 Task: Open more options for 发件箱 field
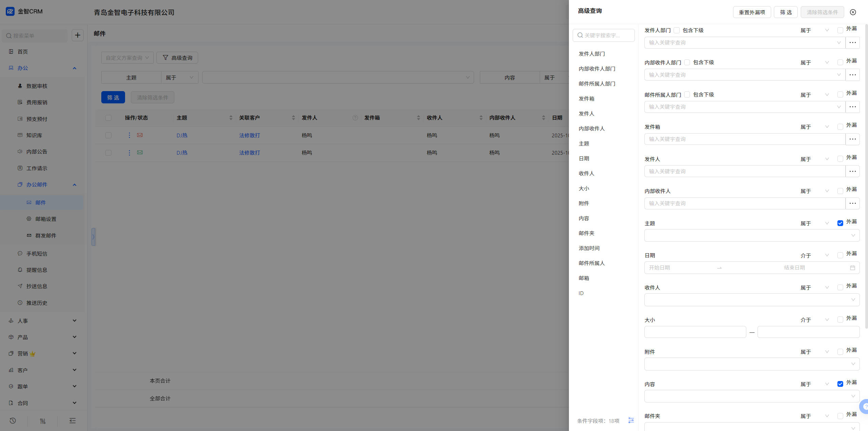pos(852,139)
